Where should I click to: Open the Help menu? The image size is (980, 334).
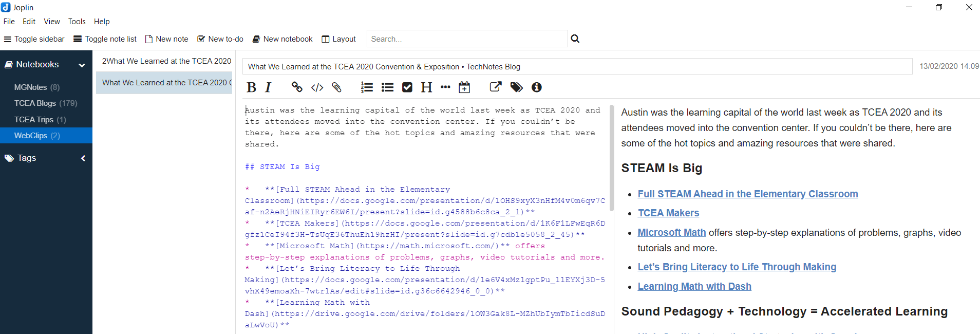tap(102, 22)
